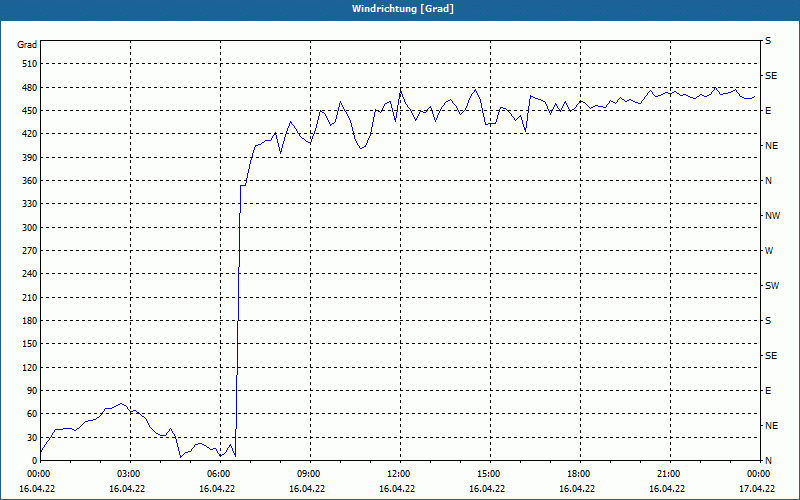This screenshot has height=500, width=800.
Task: Click the compass label 'W' on the 270 gridline
Action: pyautogui.click(x=769, y=251)
